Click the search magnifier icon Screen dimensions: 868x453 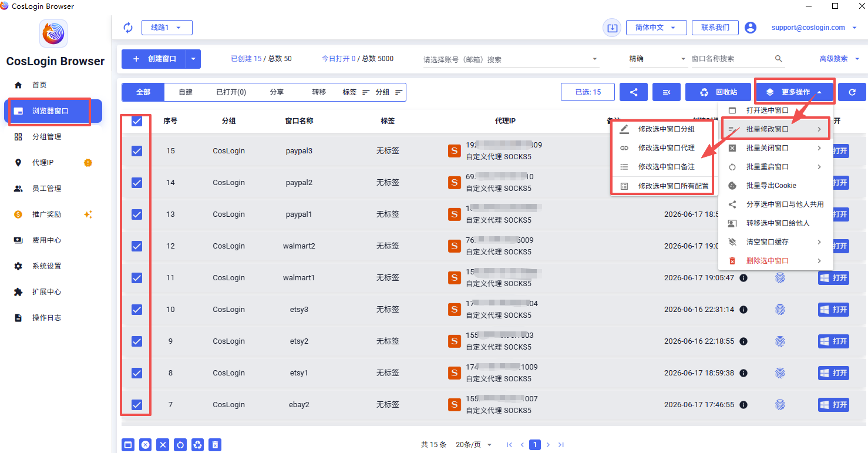pos(779,59)
